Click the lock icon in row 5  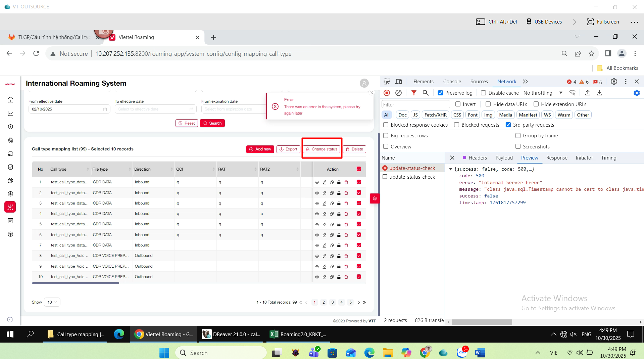pyautogui.click(x=339, y=224)
